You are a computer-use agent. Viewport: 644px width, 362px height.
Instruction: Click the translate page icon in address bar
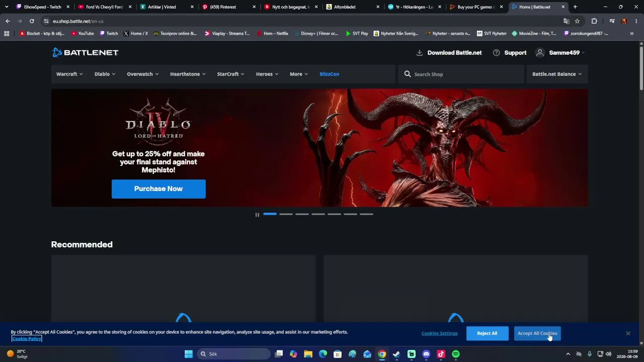[567, 21]
